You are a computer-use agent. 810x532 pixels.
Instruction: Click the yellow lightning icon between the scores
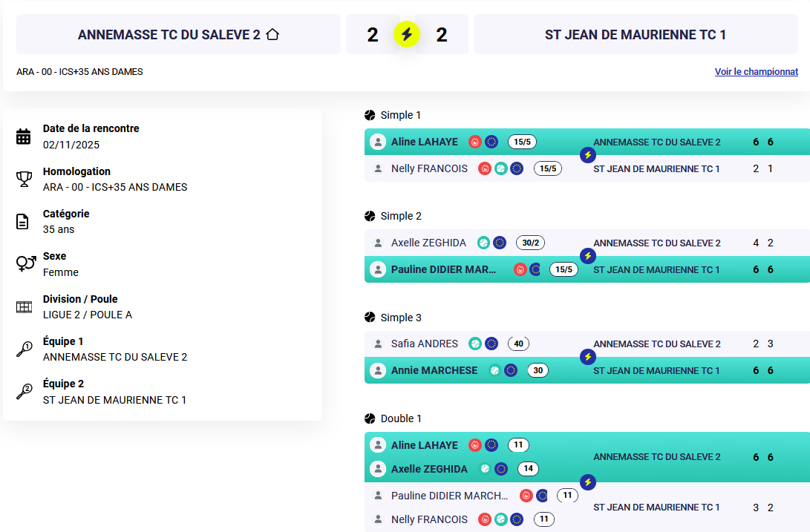coord(407,34)
